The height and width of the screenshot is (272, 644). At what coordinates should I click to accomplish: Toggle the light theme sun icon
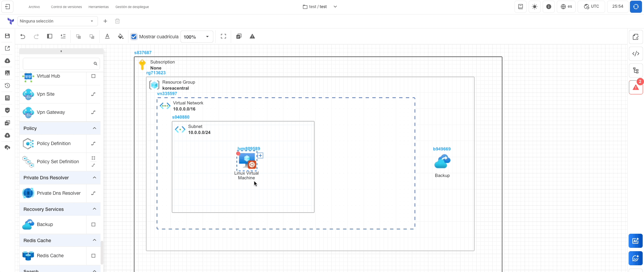pos(535,7)
